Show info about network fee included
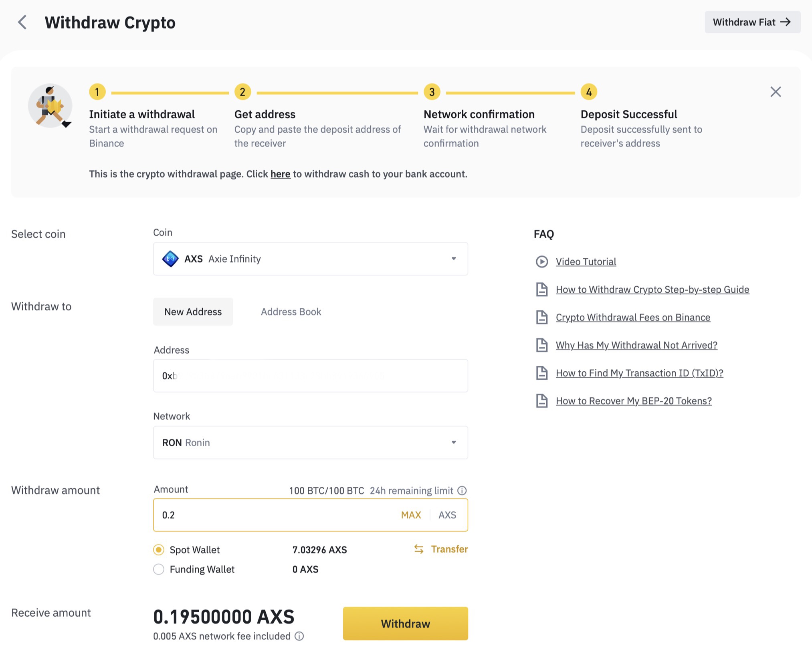 [x=299, y=636]
